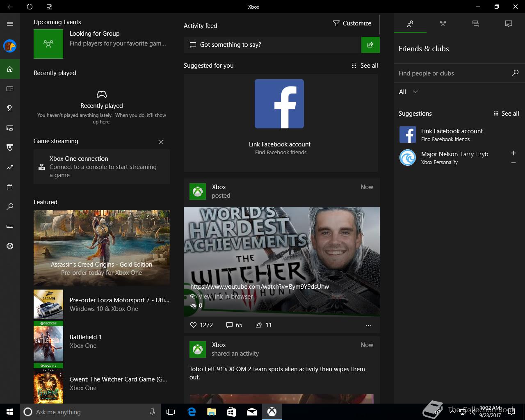Open Mail app from taskbar

coord(252,412)
